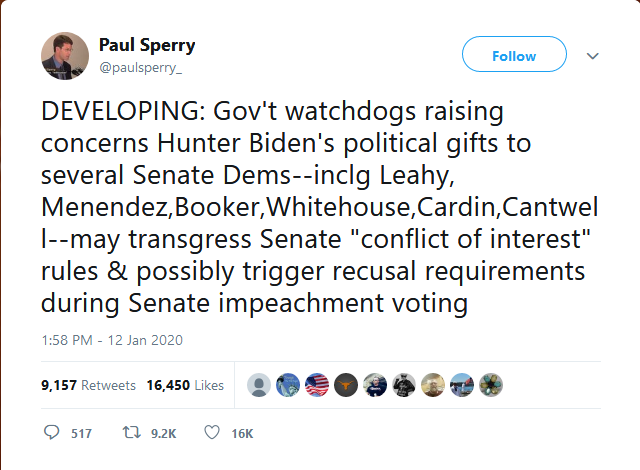This screenshot has height=470, width=640.
Task: Click the black-and-white photo liker avatar
Action: [404, 385]
